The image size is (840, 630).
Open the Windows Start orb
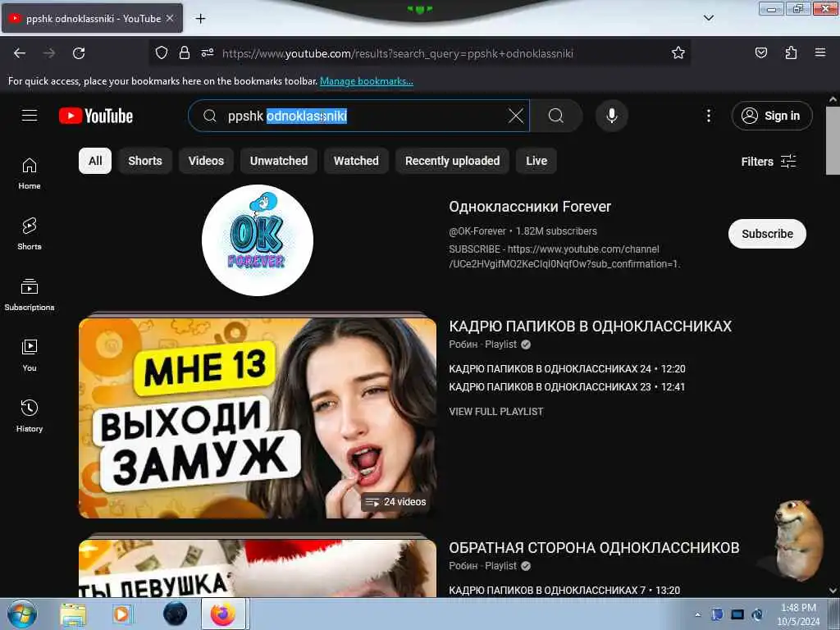coord(22,614)
